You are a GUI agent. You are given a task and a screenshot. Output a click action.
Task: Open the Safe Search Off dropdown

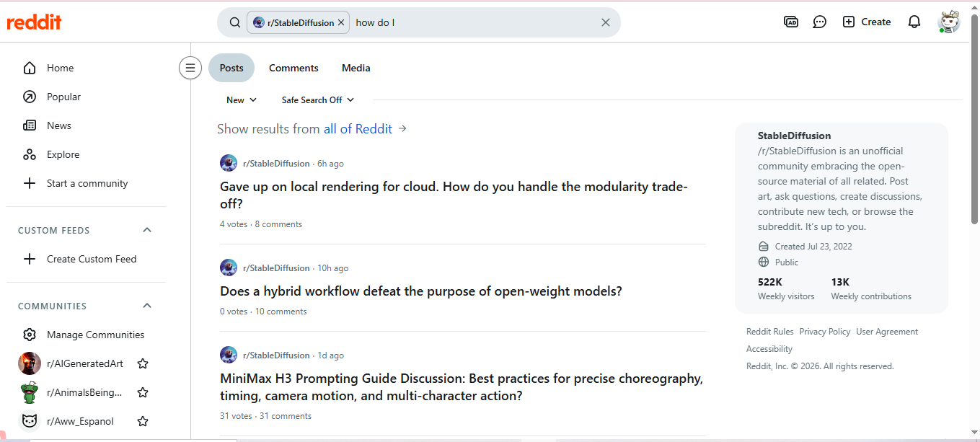pos(318,100)
